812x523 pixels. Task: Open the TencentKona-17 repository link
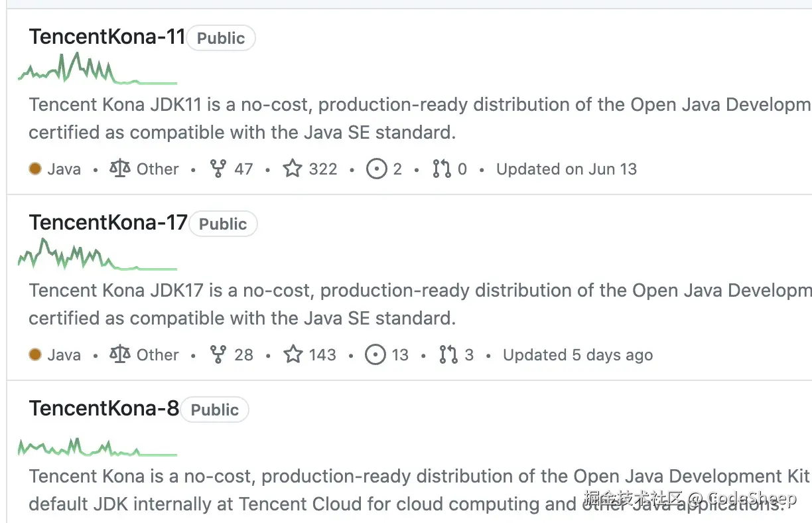click(x=108, y=223)
